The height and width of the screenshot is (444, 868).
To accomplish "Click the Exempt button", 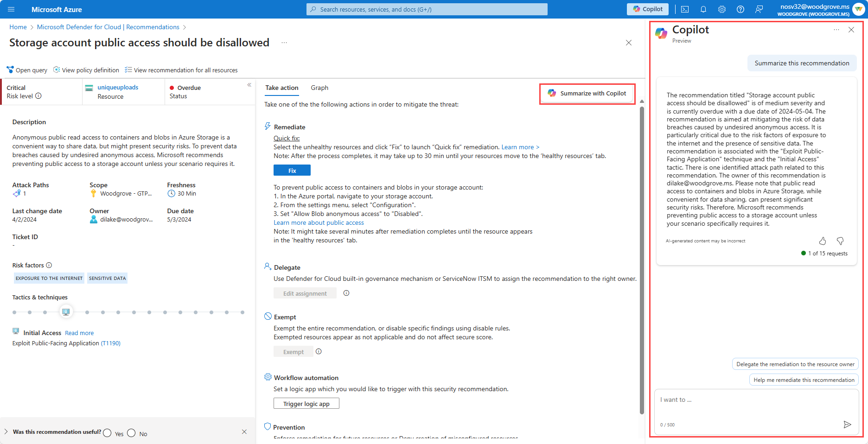I will click(294, 352).
